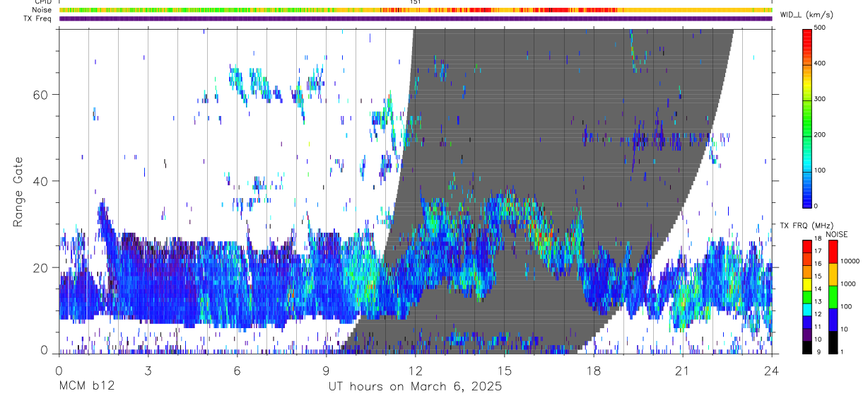This screenshot has width=868, height=401.
Task: Click hour tick '3' on time axis
Action: 148,371
